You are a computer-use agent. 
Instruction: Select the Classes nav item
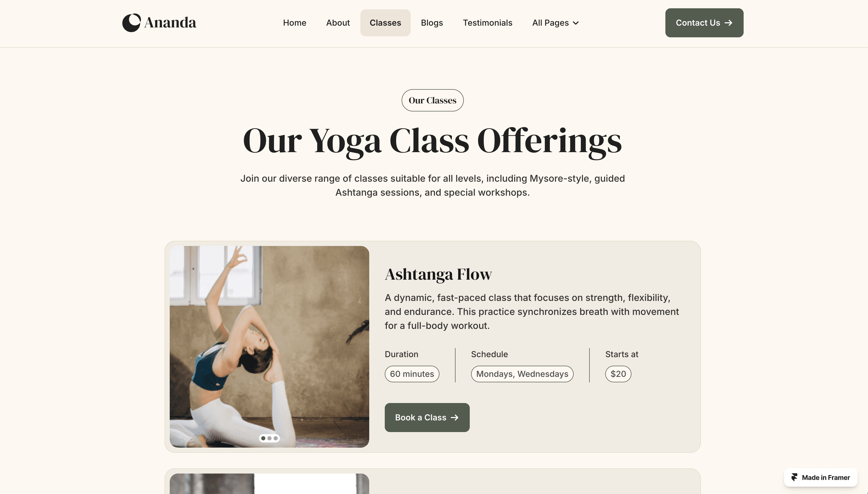[x=385, y=23]
